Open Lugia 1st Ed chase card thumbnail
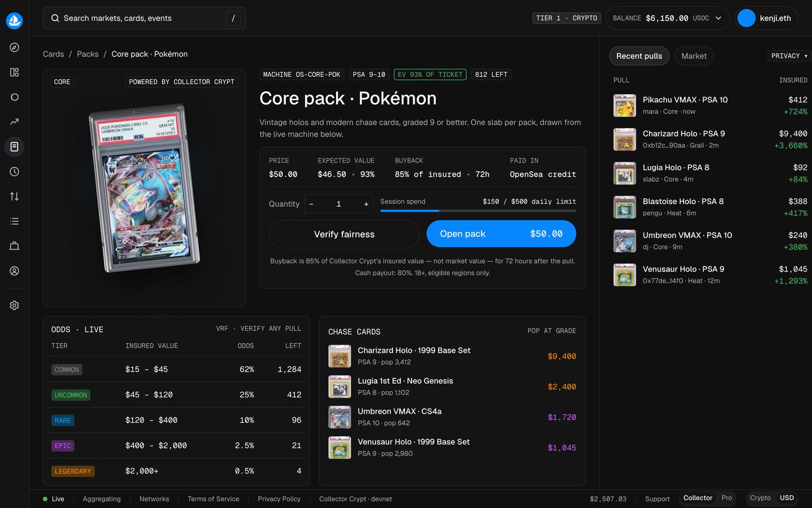This screenshot has width=812, height=508. [339, 387]
